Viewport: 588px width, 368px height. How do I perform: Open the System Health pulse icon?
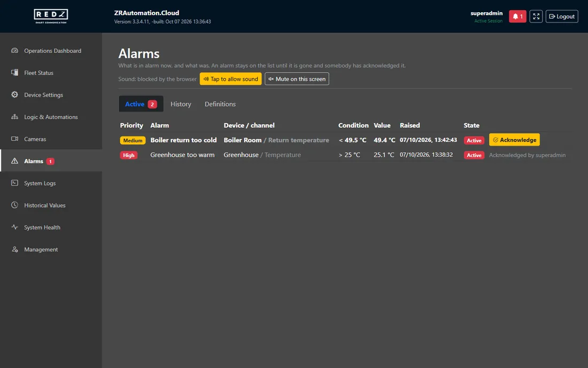[x=14, y=227]
